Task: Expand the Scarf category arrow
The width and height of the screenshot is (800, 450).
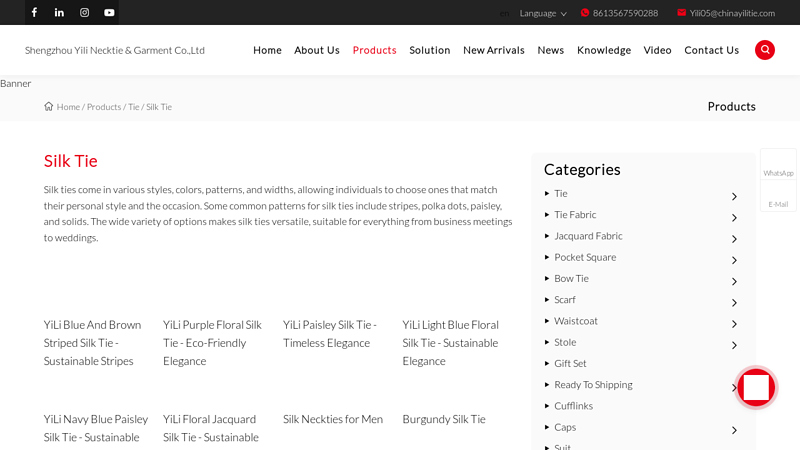Action: pyautogui.click(x=734, y=303)
